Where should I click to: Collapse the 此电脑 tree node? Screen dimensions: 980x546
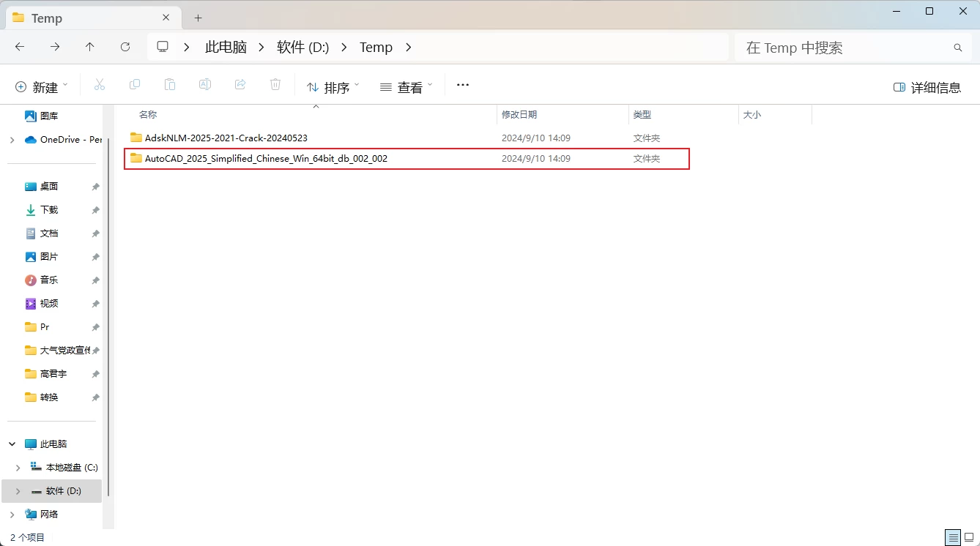pos(12,444)
